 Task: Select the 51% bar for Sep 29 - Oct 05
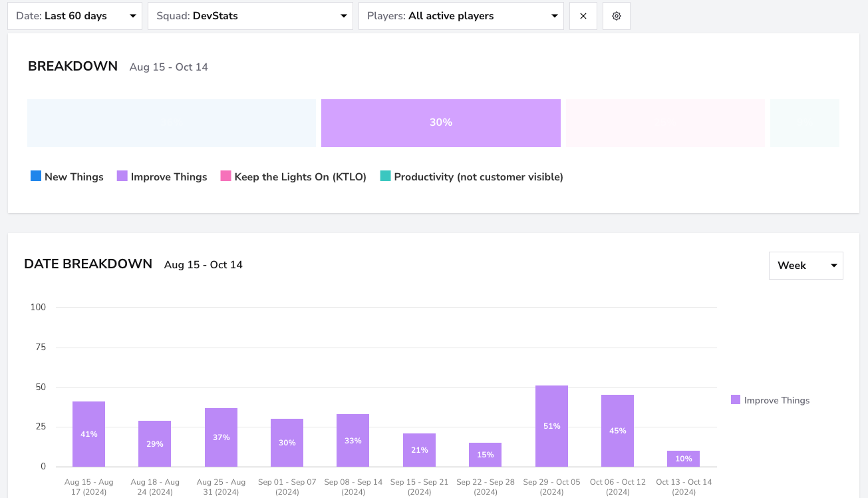(551, 426)
